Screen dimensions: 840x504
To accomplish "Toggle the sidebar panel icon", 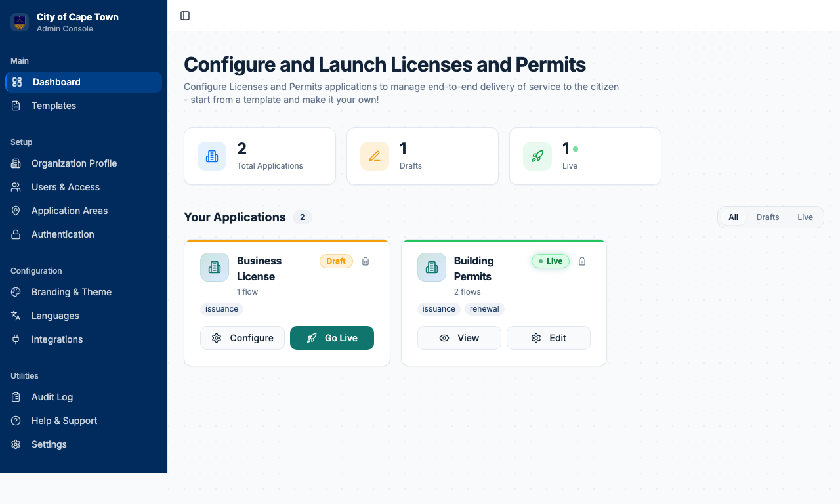I will click(x=185, y=16).
